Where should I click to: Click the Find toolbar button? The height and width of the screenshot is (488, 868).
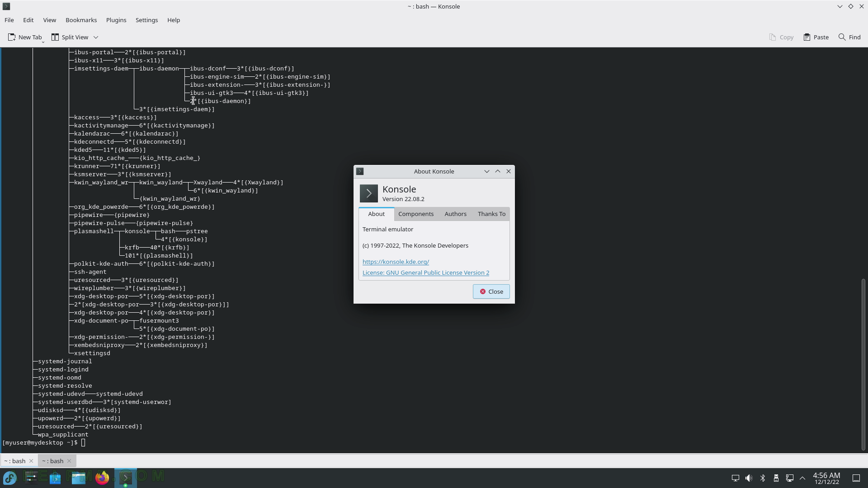849,37
